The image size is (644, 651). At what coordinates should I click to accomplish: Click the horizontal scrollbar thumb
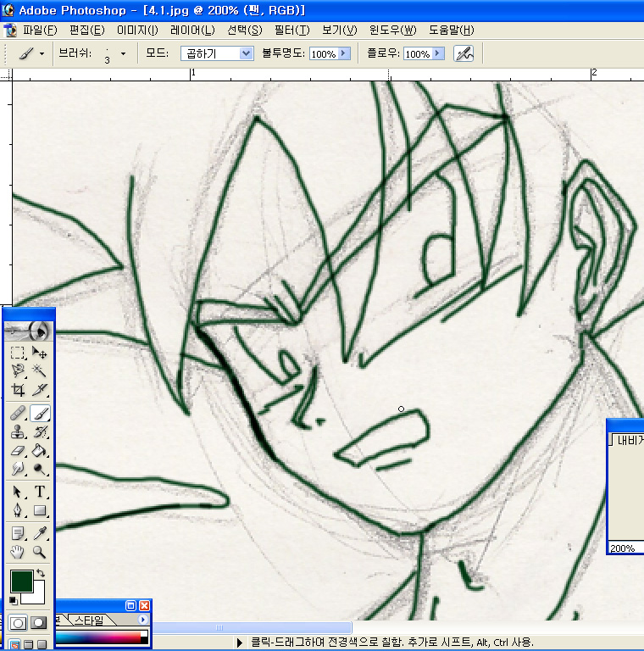click(253, 627)
